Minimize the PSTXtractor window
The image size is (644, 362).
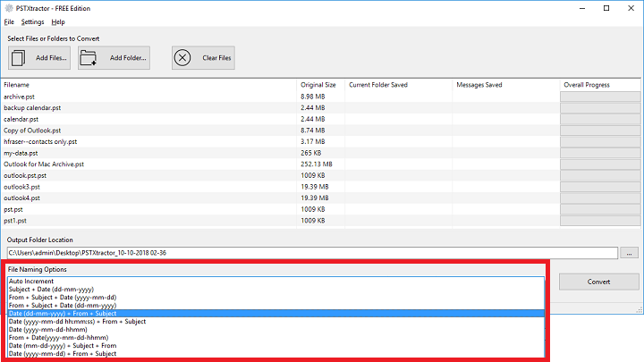[582, 8]
